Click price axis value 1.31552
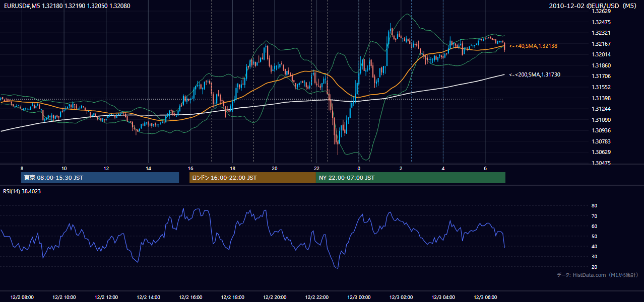Screen dimensions: 644x302 602,87
